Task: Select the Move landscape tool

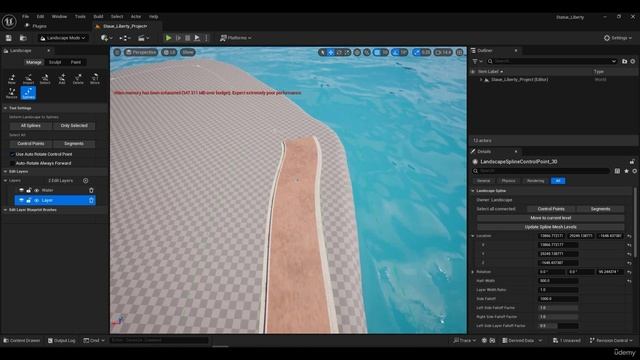Action: [95, 79]
